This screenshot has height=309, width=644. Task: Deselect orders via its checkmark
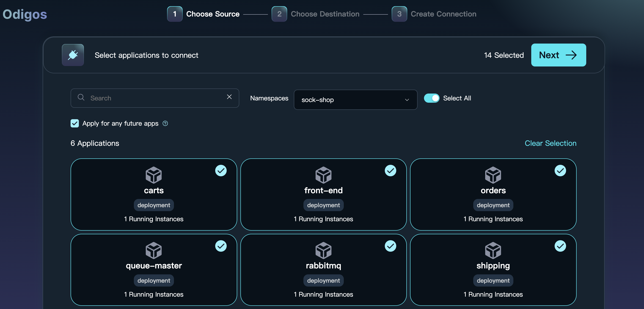[x=560, y=171]
